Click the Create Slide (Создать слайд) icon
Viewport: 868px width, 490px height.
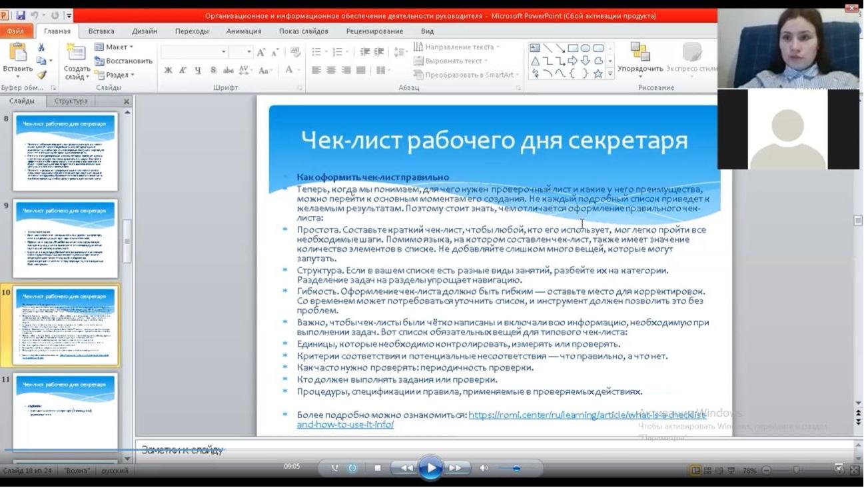tap(76, 53)
